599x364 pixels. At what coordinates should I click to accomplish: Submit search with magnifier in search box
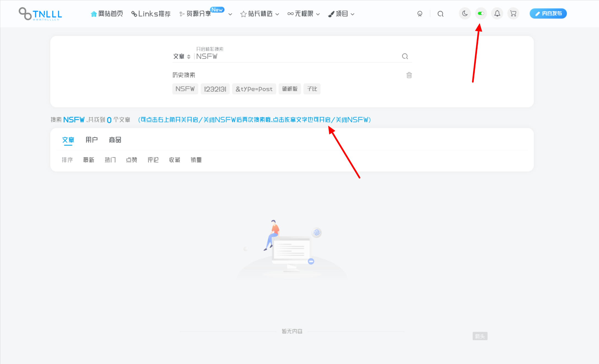[x=405, y=56]
